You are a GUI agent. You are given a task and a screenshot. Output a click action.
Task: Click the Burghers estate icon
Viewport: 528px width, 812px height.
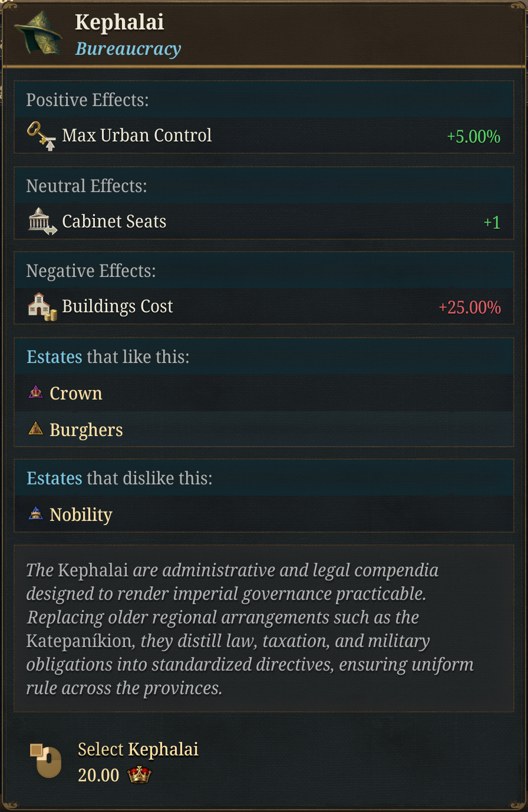point(36,429)
